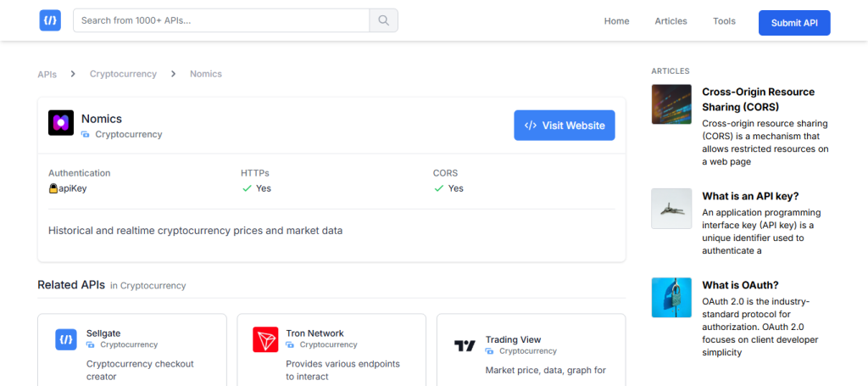Click the Authentication label
The height and width of the screenshot is (386, 868).
click(x=79, y=173)
